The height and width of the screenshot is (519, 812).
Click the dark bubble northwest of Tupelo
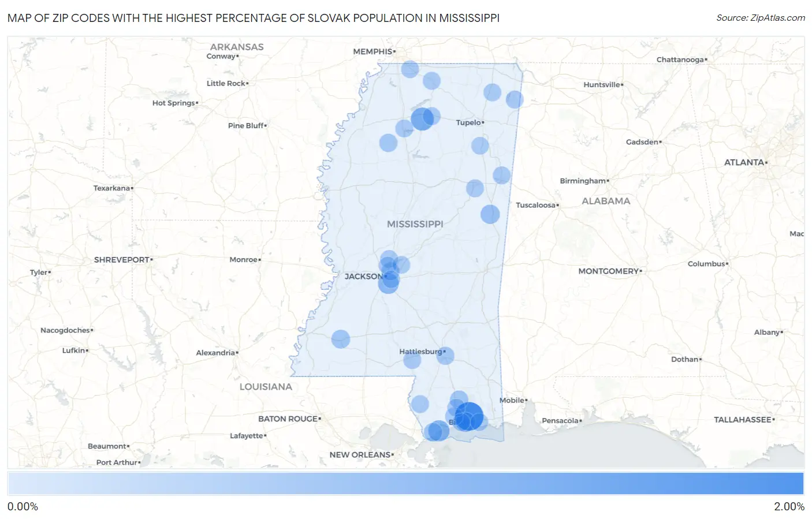click(x=422, y=119)
